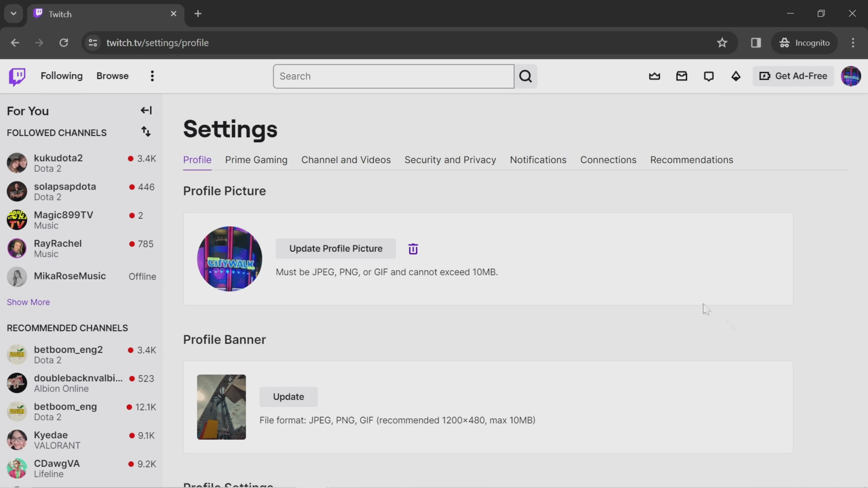Click the CityWalk profile picture thumbnail
Viewport: 868px width, 488px height.
pos(229,259)
